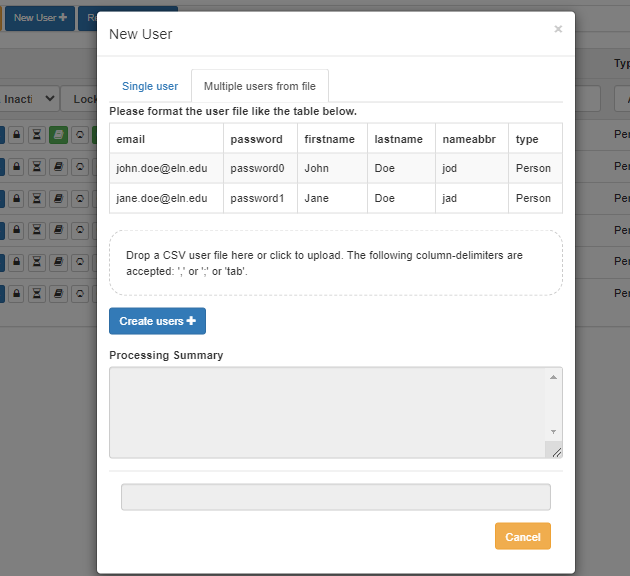The height and width of the screenshot is (576, 630).
Task: Click the lastname column header
Action: click(401, 139)
